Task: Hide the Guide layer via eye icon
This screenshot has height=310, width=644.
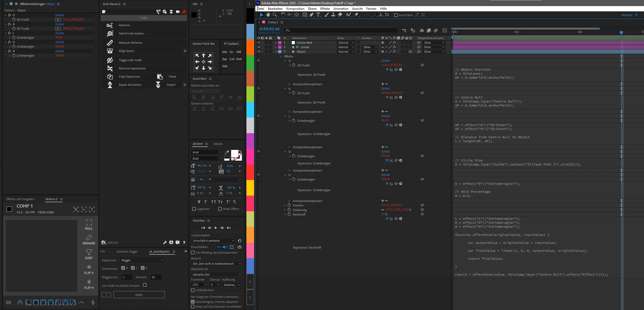Action: [259, 47]
